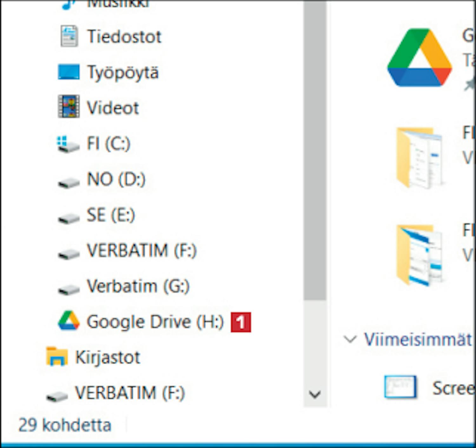The height and width of the screenshot is (448, 476).
Task: Click the Viimeisimmät group header text
Action: [417, 339]
